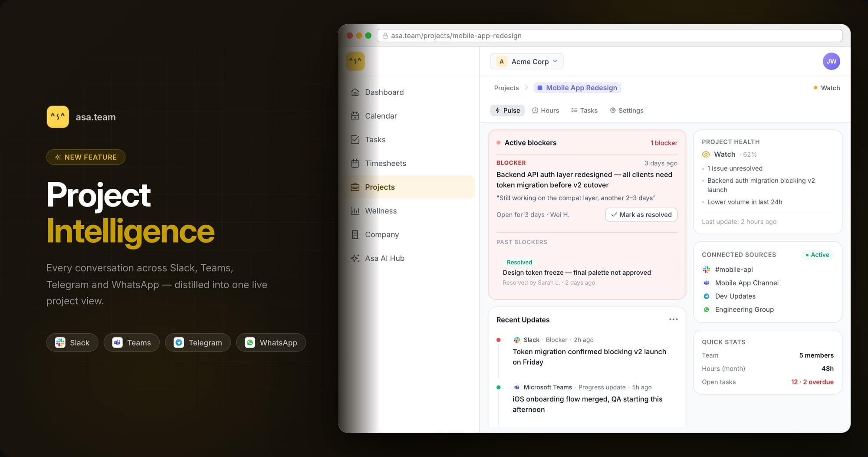Expand the Recent Updates overflow menu
Image resolution: width=868 pixels, height=457 pixels.
673,319
